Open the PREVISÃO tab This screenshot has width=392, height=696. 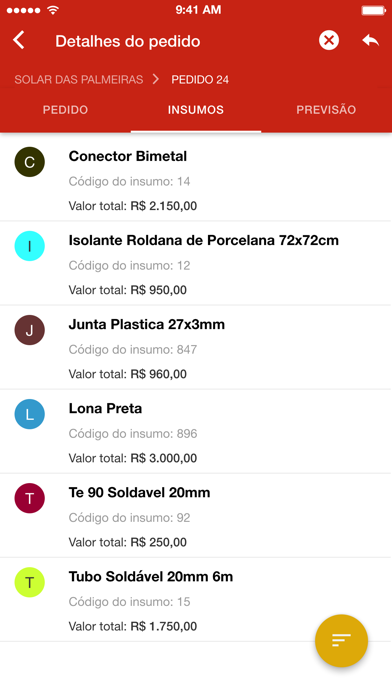[x=326, y=110]
